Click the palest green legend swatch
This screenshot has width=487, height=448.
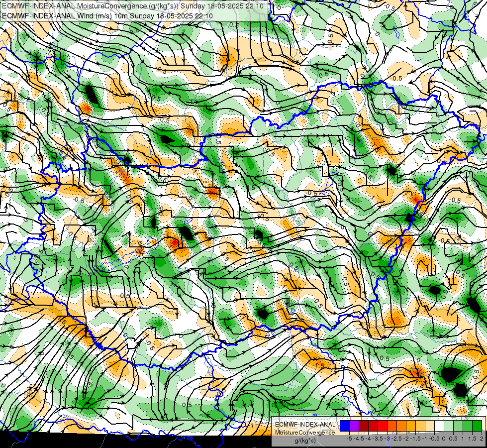point(449,426)
